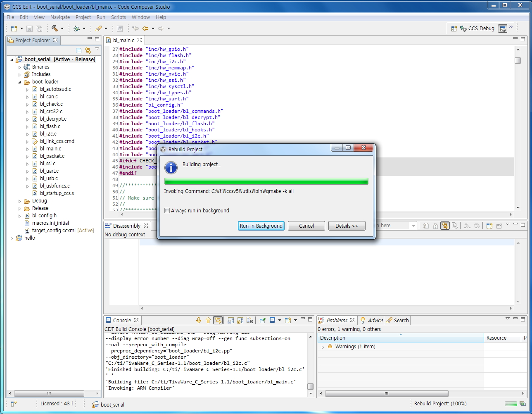Select bl_startup_ccs.s in Project Explorer
The image size is (532, 414).
pos(57,193)
